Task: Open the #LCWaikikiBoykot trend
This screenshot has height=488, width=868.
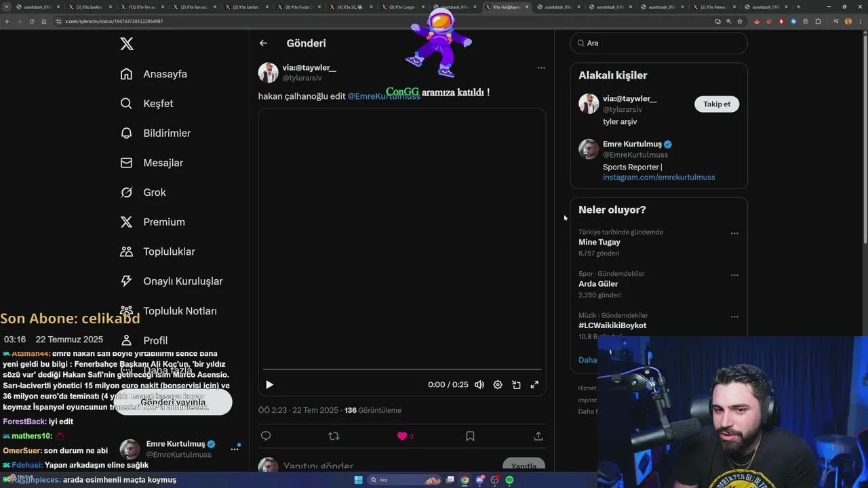Action: coord(612,325)
